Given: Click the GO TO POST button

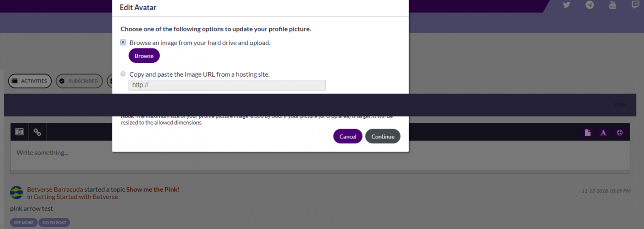Looking at the screenshot, I should pyautogui.click(x=54, y=223).
